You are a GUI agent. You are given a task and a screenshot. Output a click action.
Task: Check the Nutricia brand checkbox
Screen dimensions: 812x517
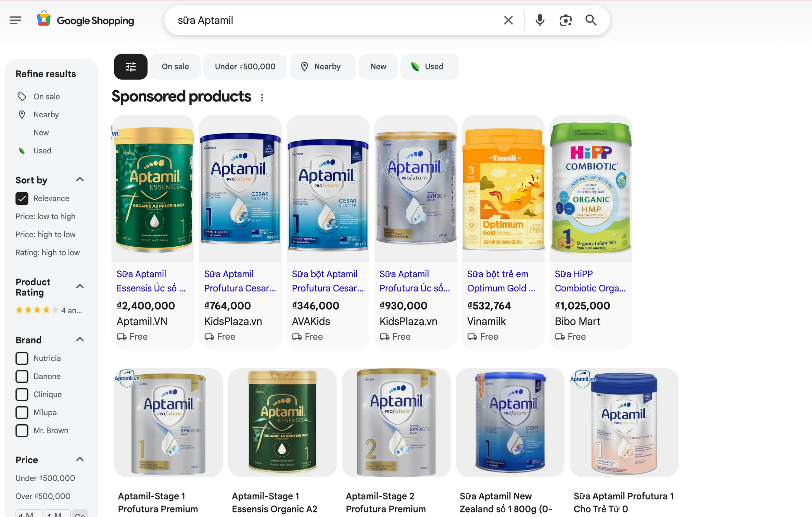coord(22,358)
